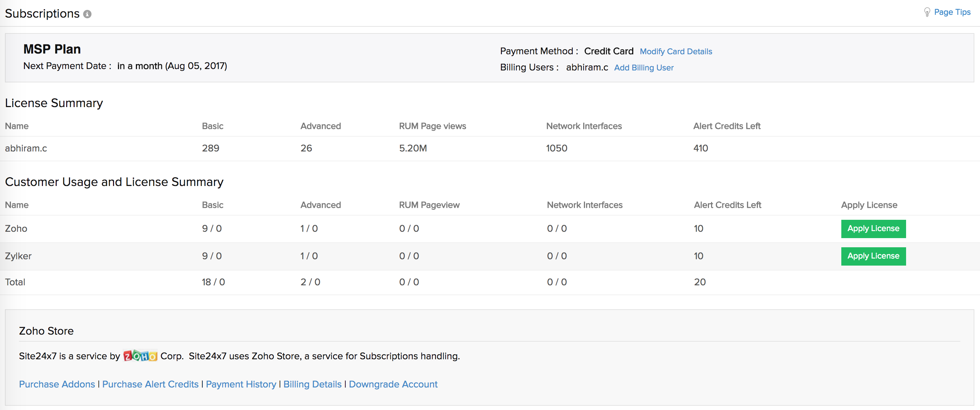The width and height of the screenshot is (980, 410).
Task: Click the Credit Card payment method text
Action: point(609,51)
